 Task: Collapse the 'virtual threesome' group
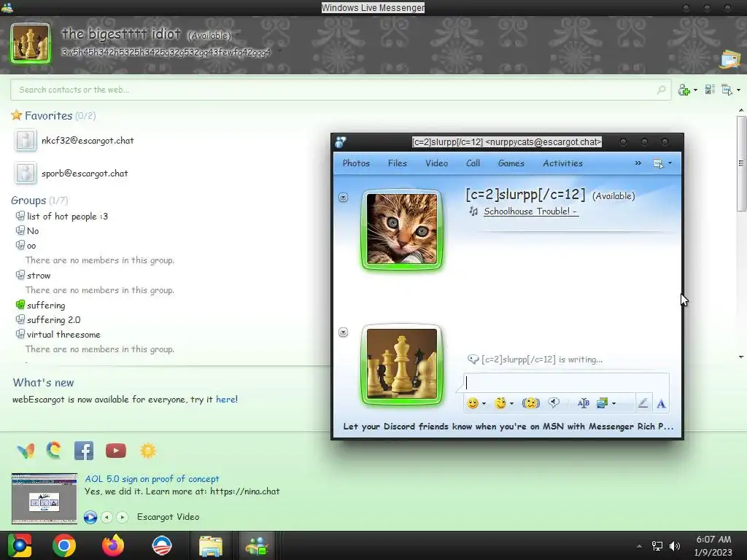[63, 335]
